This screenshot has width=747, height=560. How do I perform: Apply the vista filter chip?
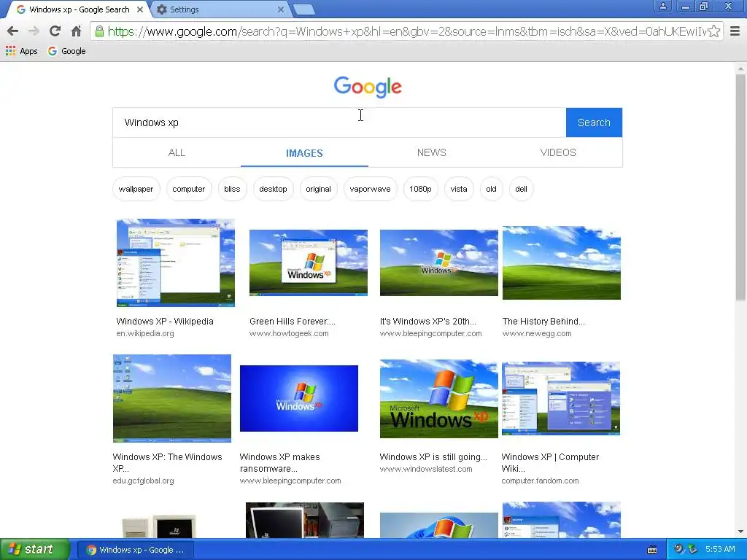pyautogui.click(x=459, y=189)
